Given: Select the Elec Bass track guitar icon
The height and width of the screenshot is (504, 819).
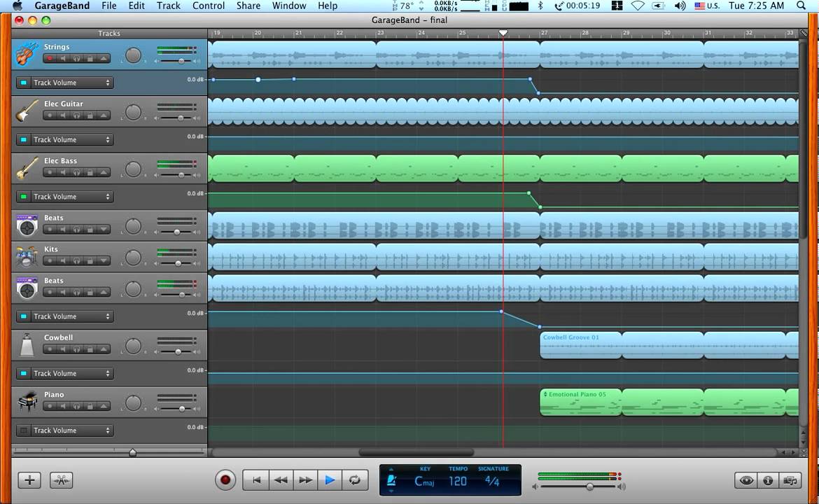Looking at the screenshot, I should [27, 168].
